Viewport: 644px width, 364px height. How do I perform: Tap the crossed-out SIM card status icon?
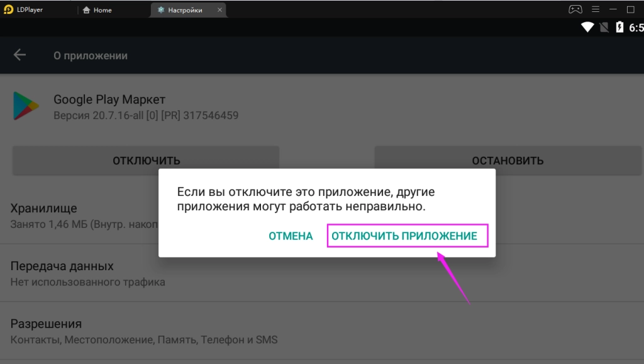(604, 27)
